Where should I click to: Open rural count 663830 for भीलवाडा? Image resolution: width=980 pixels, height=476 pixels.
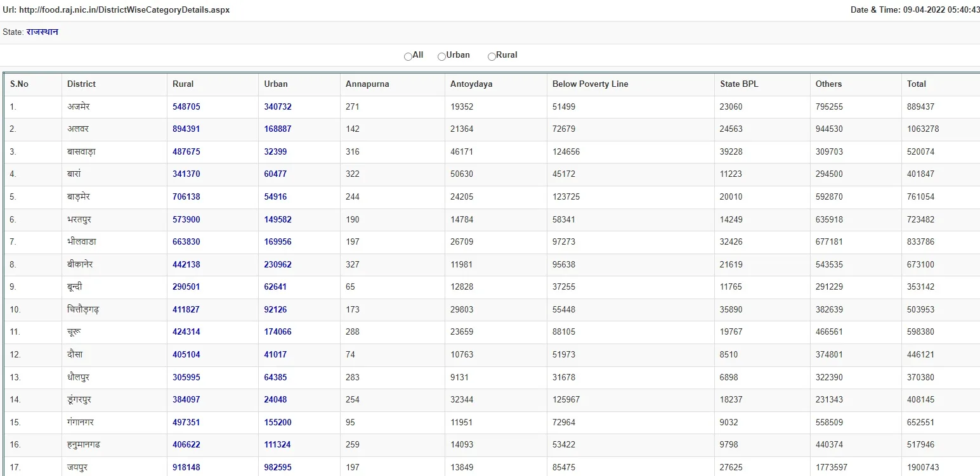[x=186, y=242]
